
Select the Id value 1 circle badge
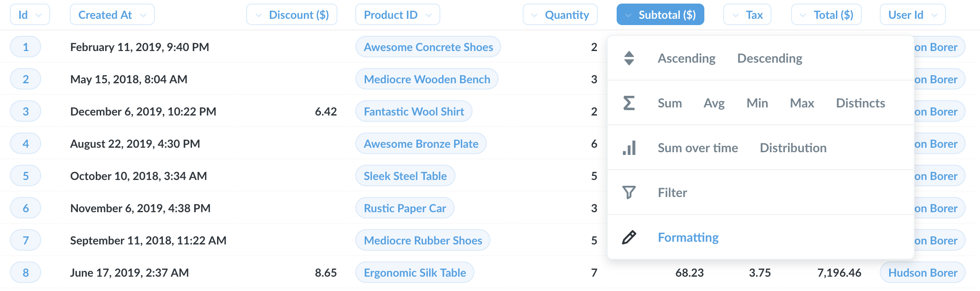pyautogui.click(x=26, y=47)
